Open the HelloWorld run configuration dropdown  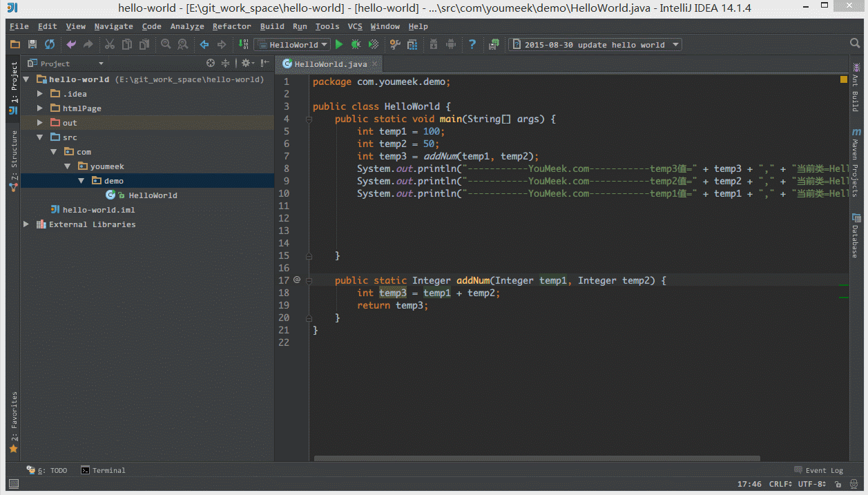(x=323, y=43)
